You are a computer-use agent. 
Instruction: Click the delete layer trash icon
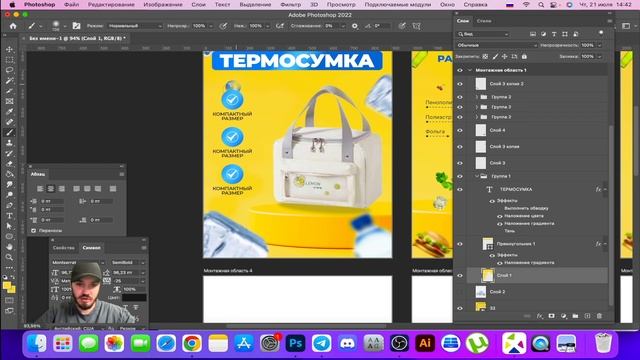pyautogui.click(x=599, y=316)
